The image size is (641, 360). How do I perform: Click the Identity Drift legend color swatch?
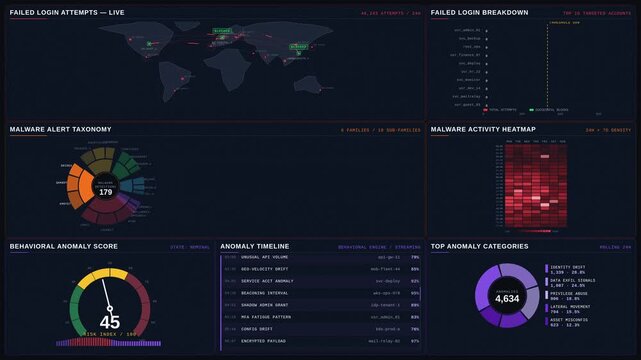point(547,268)
